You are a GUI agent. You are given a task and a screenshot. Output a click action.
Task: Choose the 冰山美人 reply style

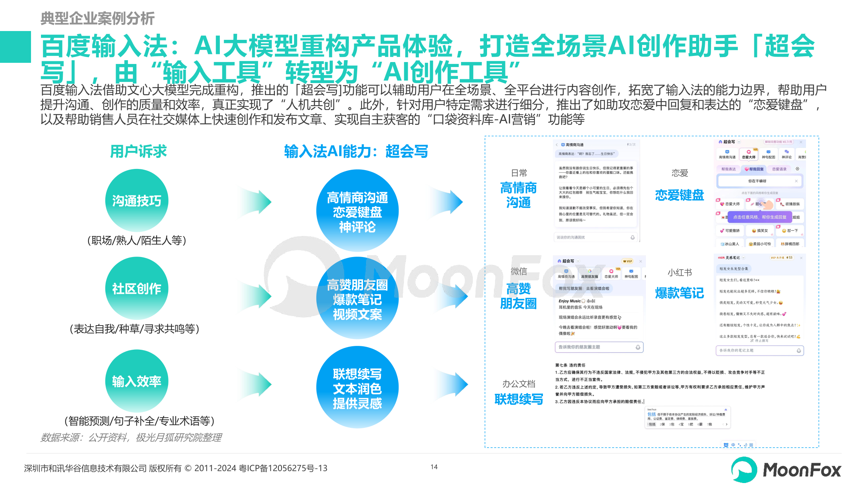730,244
